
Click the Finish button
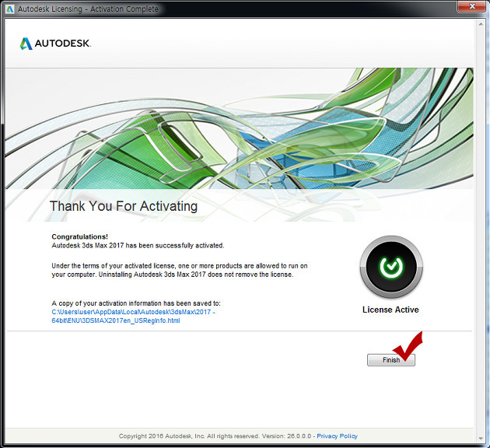[391, 360]
